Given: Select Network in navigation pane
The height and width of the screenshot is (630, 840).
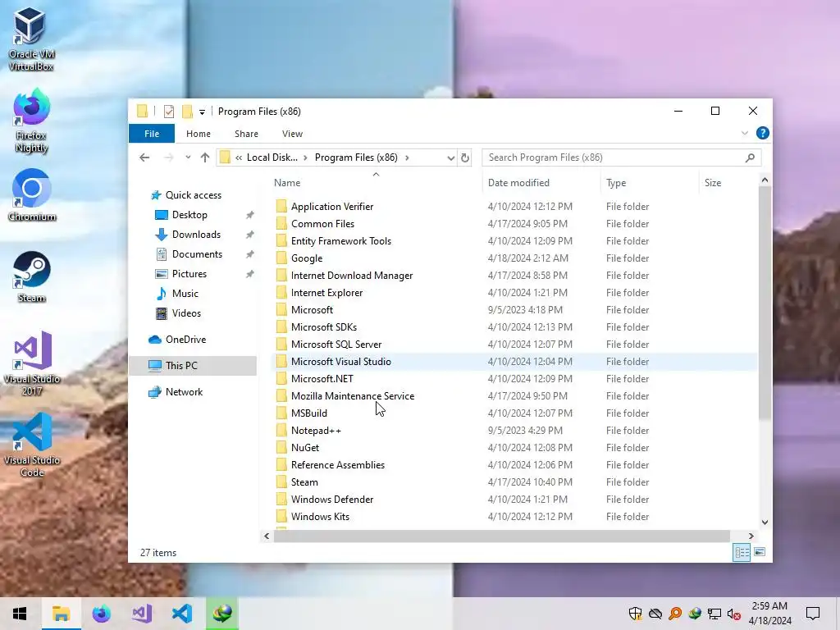Looking at the screenshot, I should (184, 391).
